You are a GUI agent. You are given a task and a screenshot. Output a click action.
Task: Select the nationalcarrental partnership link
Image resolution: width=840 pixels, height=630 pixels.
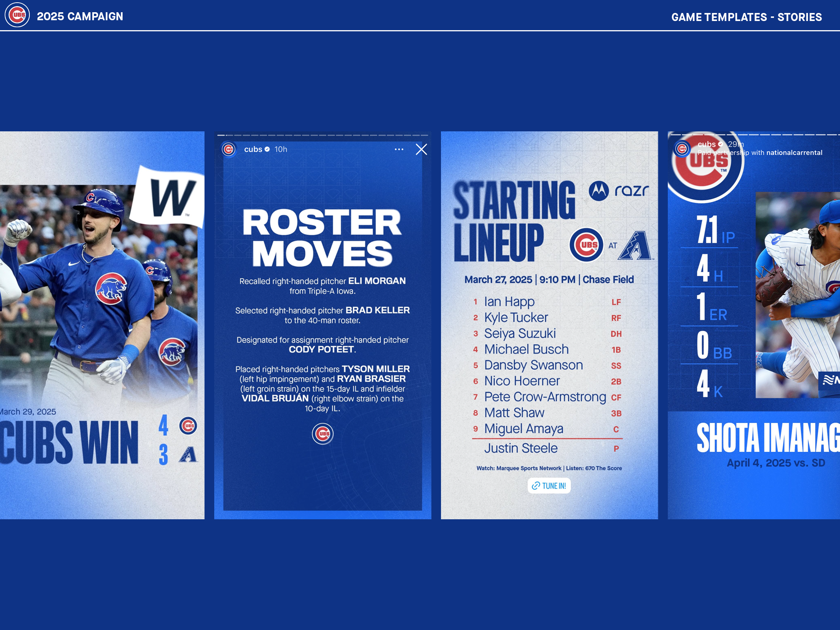click(x=794, y=153)
